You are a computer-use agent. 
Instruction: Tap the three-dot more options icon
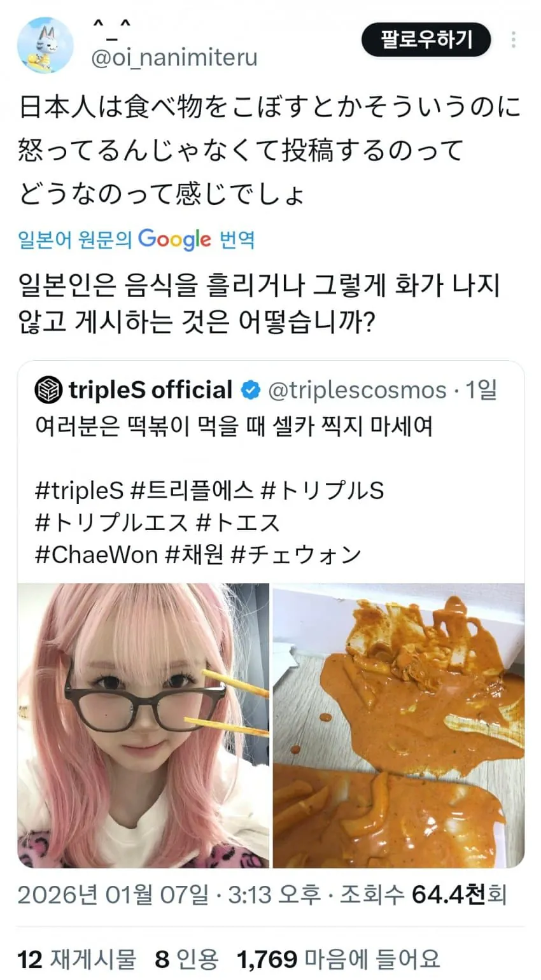click(x=513, y=39)
